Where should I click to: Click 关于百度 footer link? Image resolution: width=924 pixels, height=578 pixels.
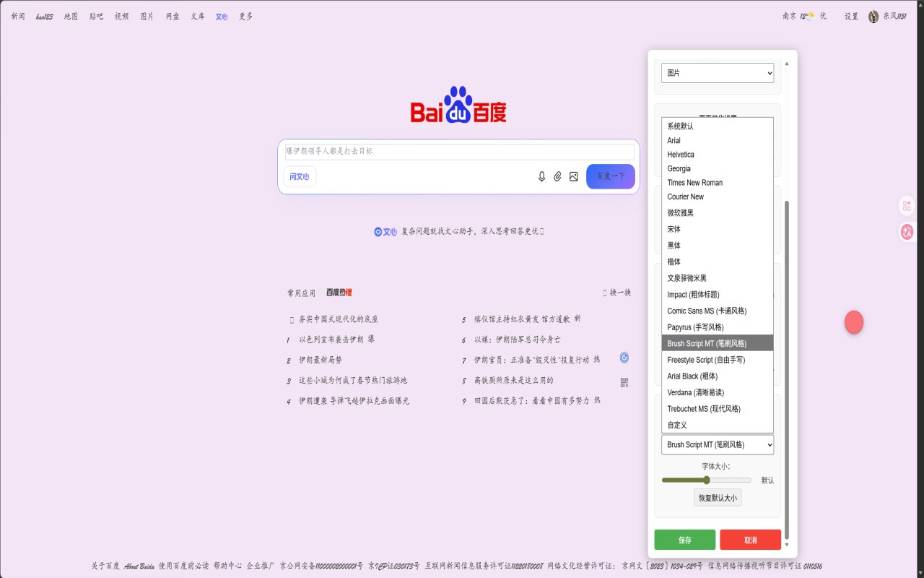click(105, 566)
